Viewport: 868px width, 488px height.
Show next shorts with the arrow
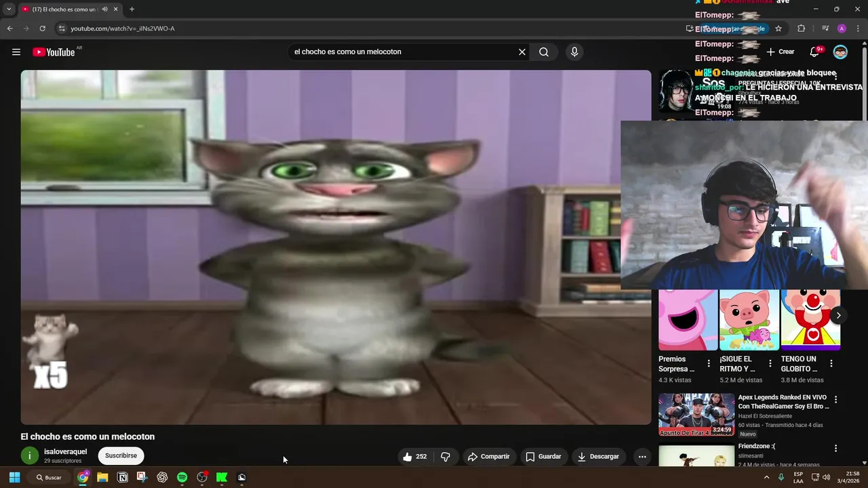838,315
